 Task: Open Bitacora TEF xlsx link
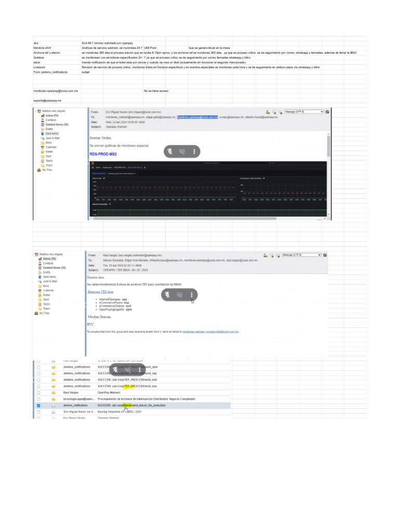[100, 292]
